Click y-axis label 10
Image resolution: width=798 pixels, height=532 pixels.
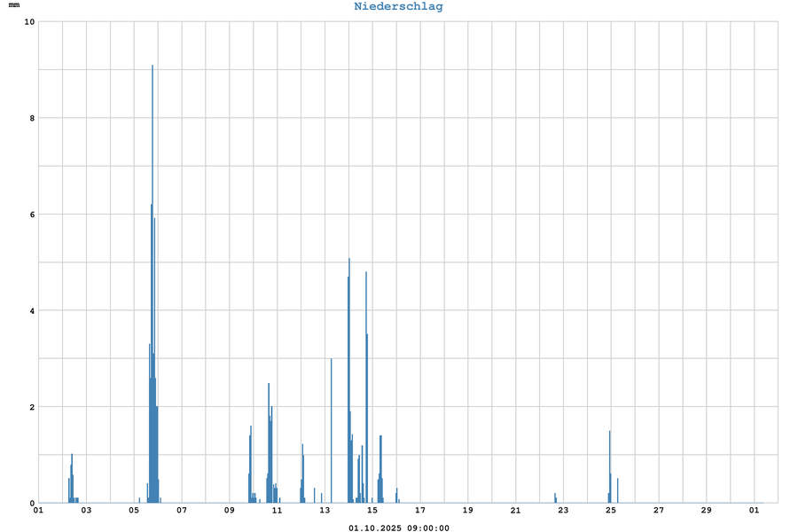coord(28,21)
